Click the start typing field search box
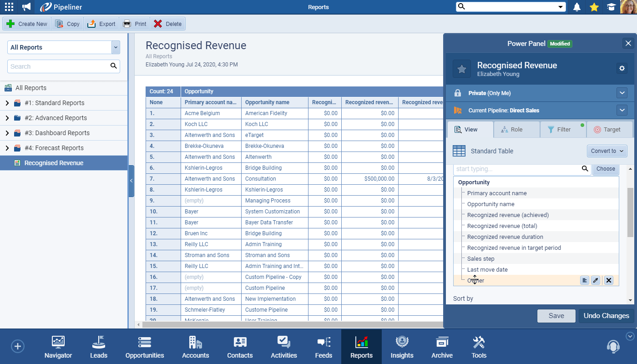The width and height of the screenshot is (637, 364). pyautogui.click(x=518, y=169)
